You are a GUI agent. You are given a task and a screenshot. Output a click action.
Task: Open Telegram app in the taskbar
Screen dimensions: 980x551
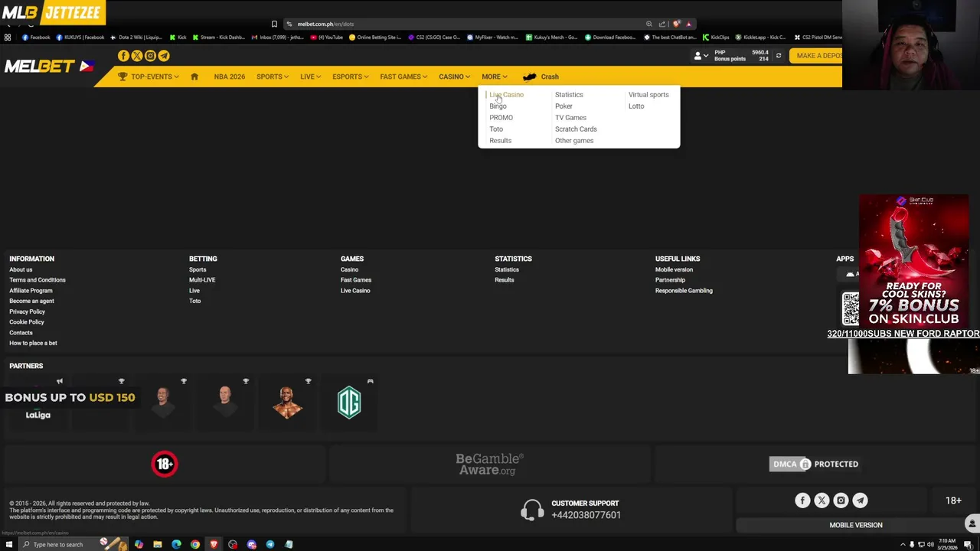[x=270, y=544]
